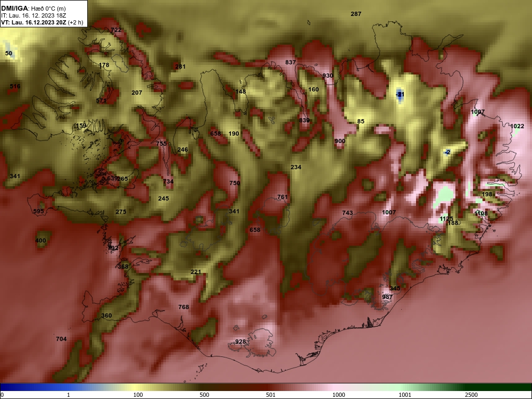The width and height of the screenshot is (532, 399).
Task: Click the map value 246
Action: pos(182,149)
